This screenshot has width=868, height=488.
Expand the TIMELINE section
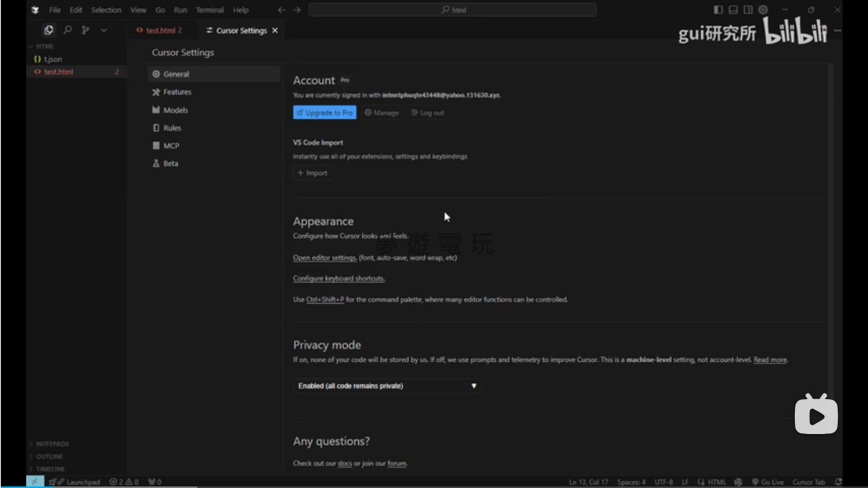[49, 469]
